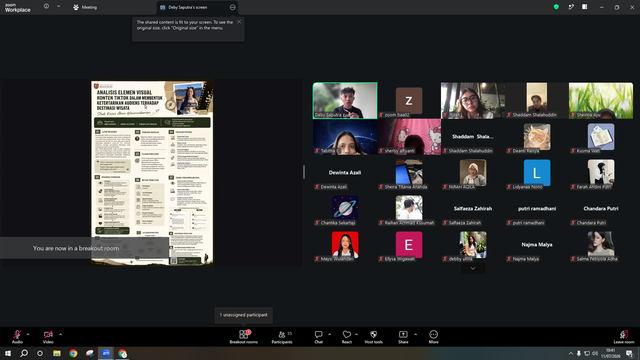Open Video options arrow

[x=60, y=334]
